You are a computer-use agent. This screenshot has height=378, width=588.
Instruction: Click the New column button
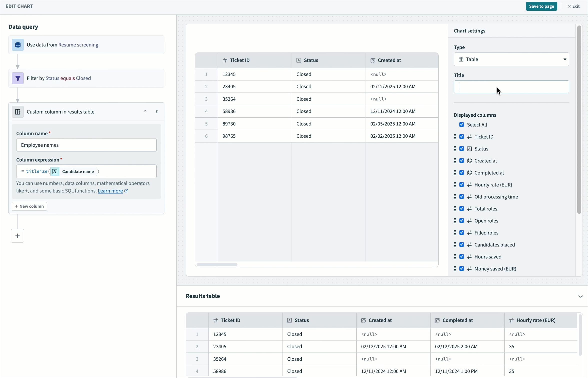29,206
